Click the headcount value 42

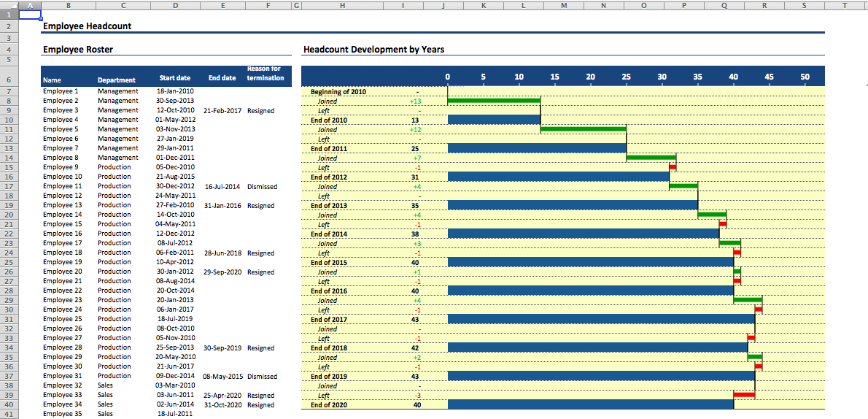point(415,347)
